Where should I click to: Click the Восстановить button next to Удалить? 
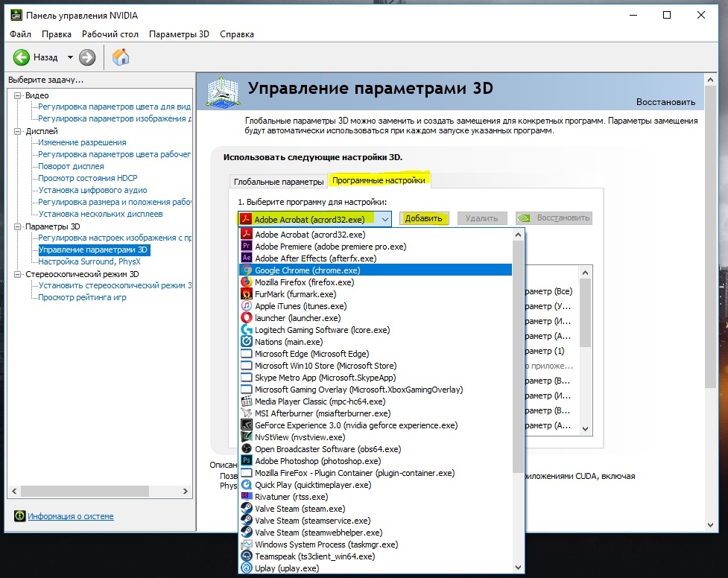(x=554, y=218)
